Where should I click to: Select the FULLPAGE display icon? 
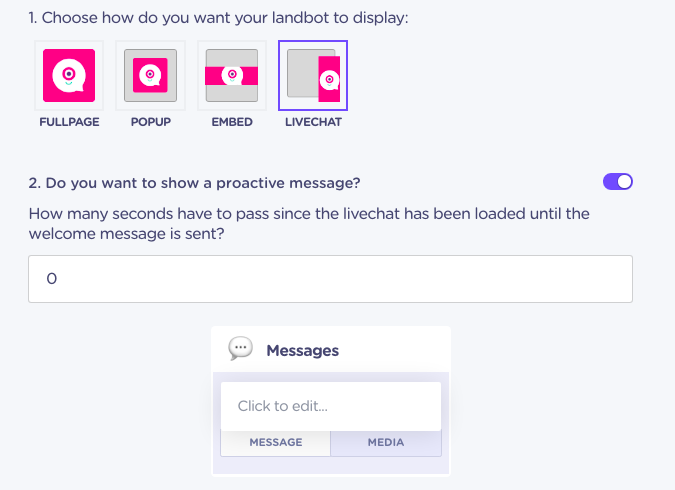[x=69, y=75]
